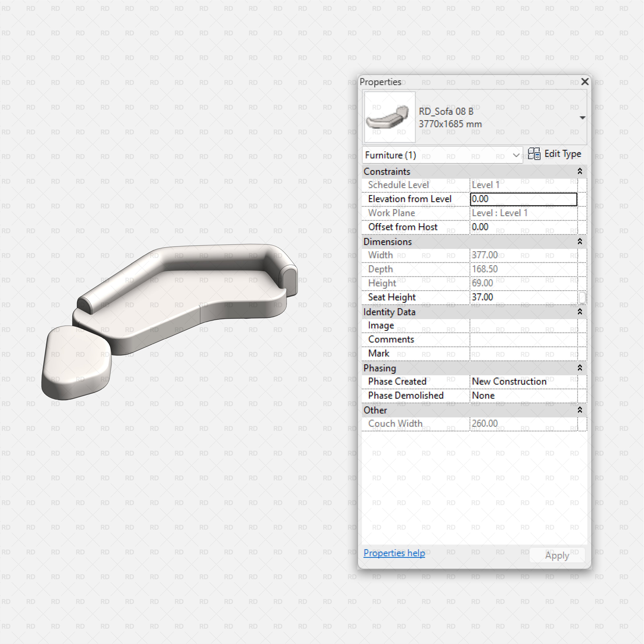Screen dimensions: 644x644
Task: Close the Properties panel
Action: [x=585, y=82]
